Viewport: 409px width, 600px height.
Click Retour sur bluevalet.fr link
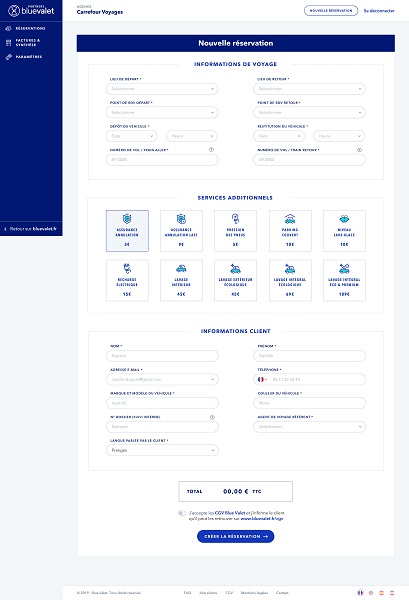[x=31, y=229]
